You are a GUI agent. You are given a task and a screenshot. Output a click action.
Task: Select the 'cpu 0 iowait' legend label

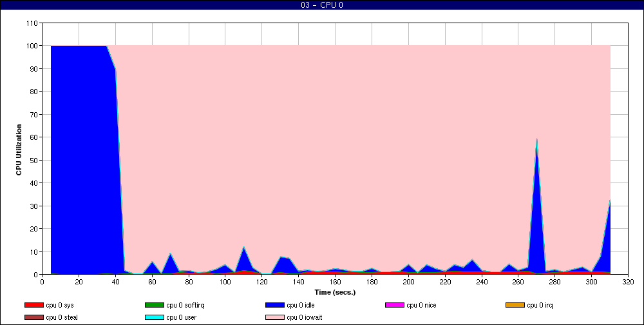click(305, 318)
